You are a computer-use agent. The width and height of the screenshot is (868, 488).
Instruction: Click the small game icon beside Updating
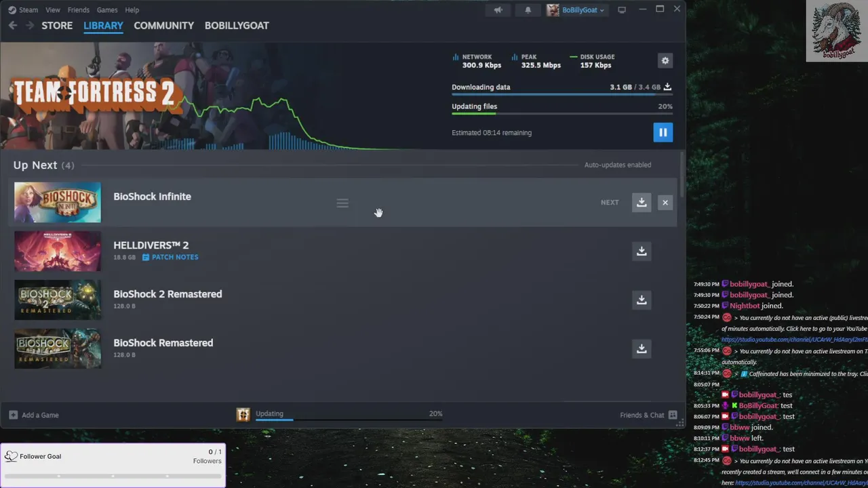243,415
